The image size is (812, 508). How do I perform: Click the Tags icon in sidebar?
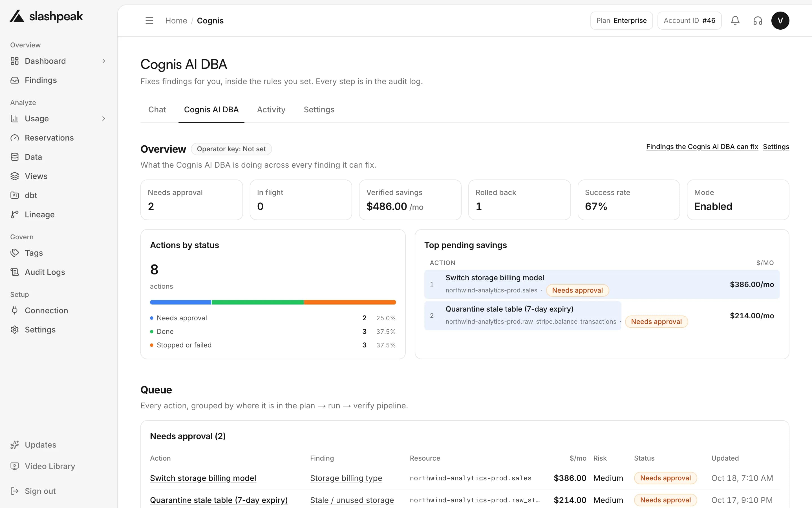(14, 253)
